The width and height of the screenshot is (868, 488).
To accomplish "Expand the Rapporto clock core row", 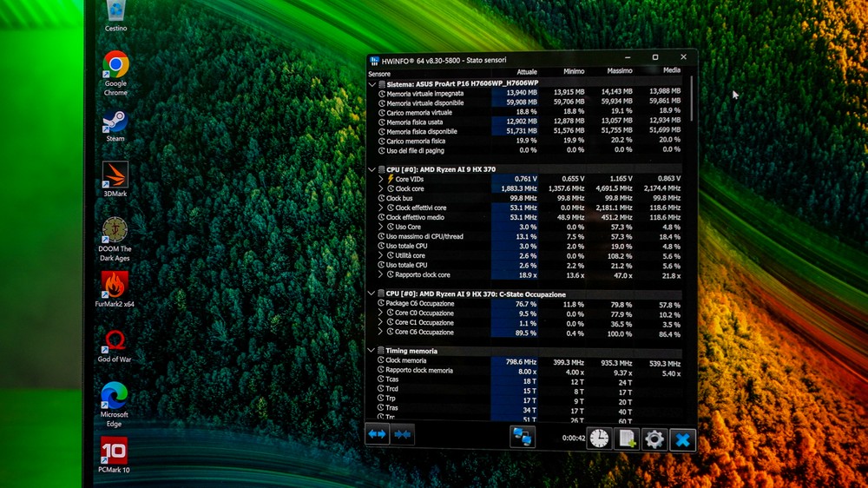I will click(x=381, y=274).
